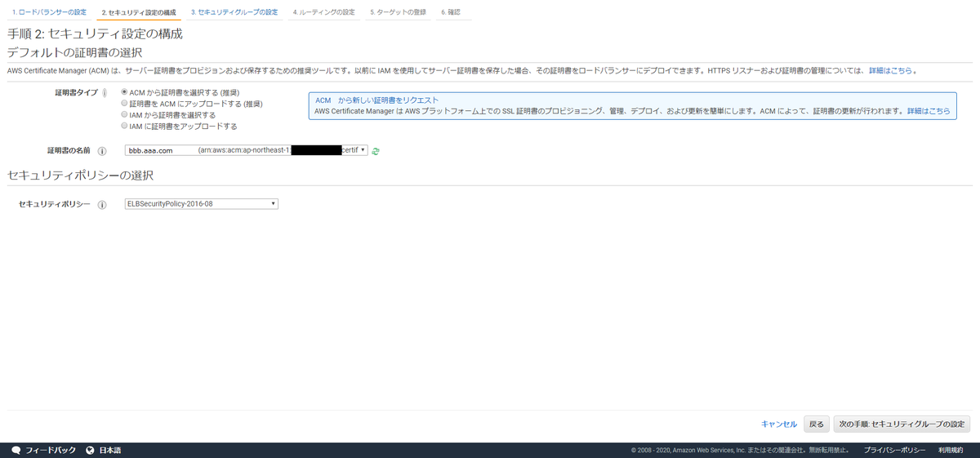This screenshot has height=458, width=980.
Task: Click the info icon beside セキュリティポリシー
Action: click(x=102, y=204)
